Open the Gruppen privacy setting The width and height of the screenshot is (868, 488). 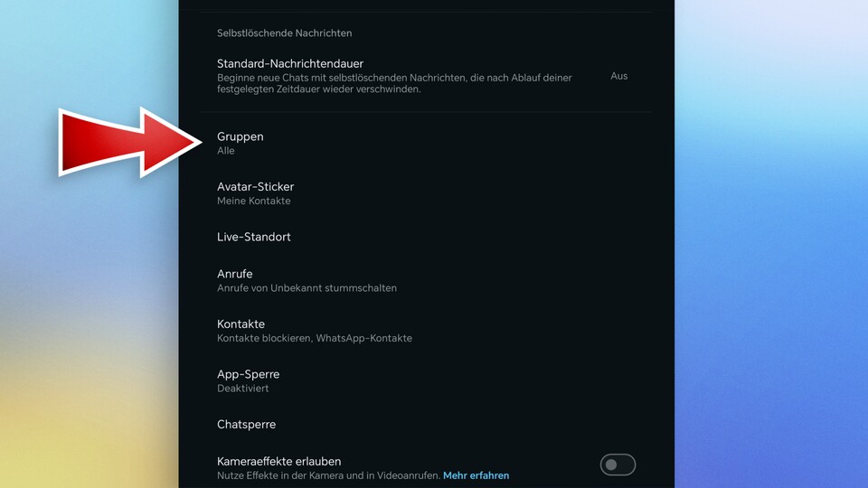[x=241, y=136]
